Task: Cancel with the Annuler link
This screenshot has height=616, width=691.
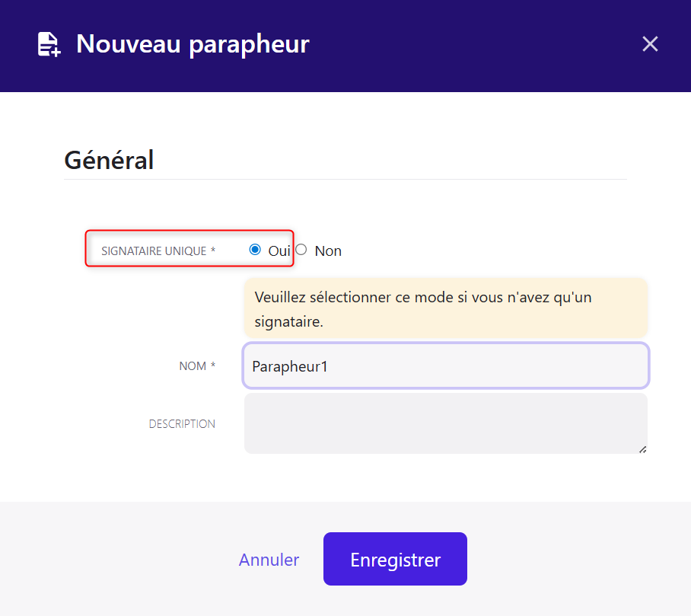Action: (x=269, y=560)
